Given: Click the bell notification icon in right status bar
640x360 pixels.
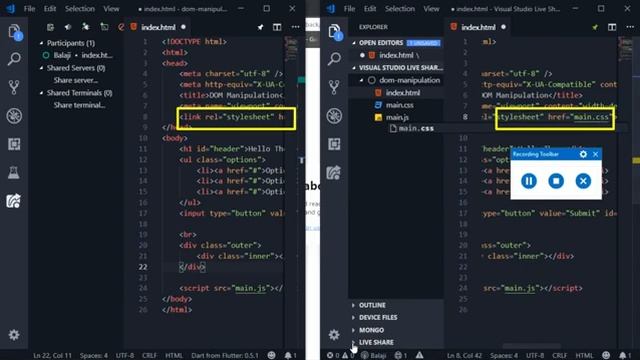Looking at the screenshot, I should (x=624, y=356).
